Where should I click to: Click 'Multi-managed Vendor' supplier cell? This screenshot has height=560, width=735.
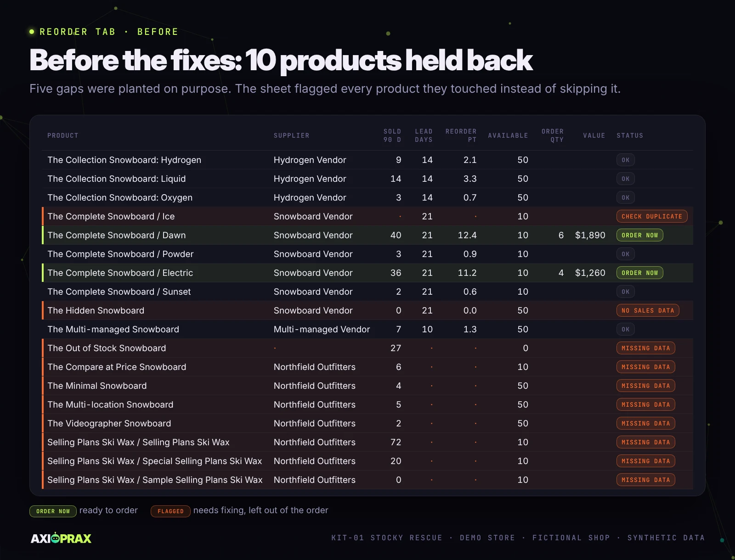(x=322, y=329)
